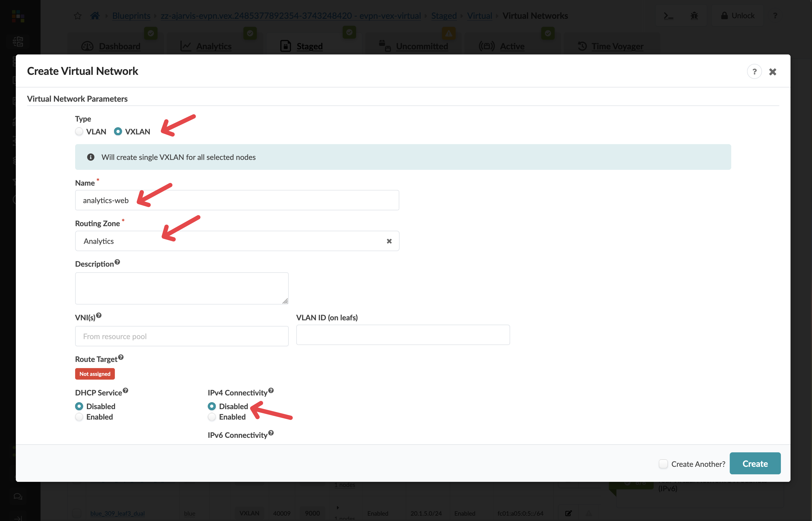Click the home icon in the breadcrumb bar
The width and height of the screenshot is (812, 521).
(x=95, y=16)
